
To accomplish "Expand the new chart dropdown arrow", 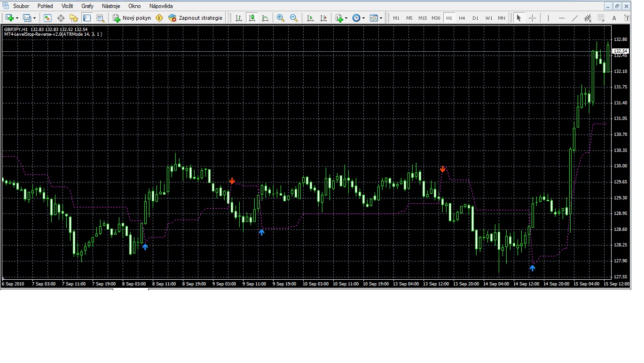I will (17, 18).
